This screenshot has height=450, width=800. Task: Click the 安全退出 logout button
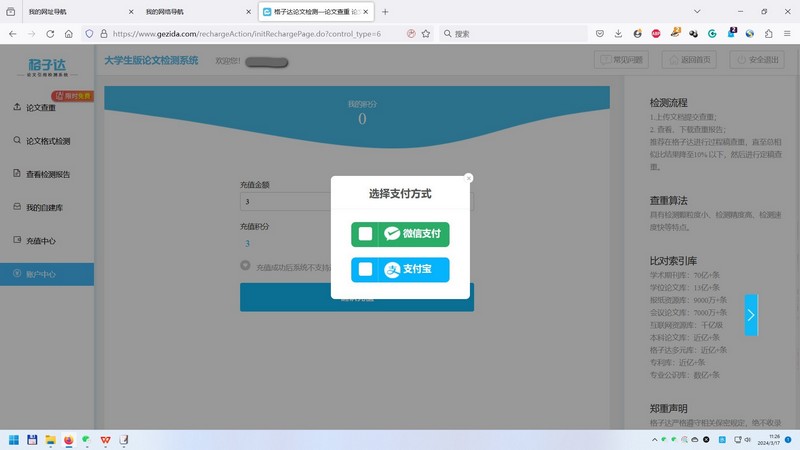758,60
